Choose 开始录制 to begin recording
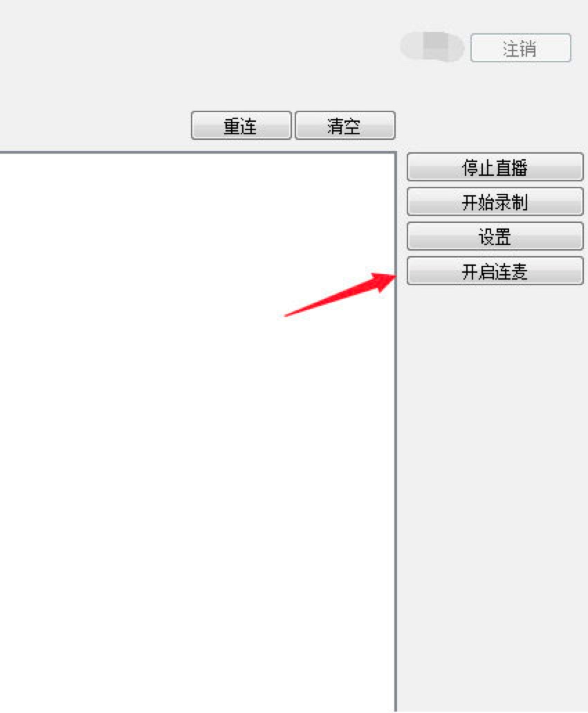588x713 pixels. [495, 201]
